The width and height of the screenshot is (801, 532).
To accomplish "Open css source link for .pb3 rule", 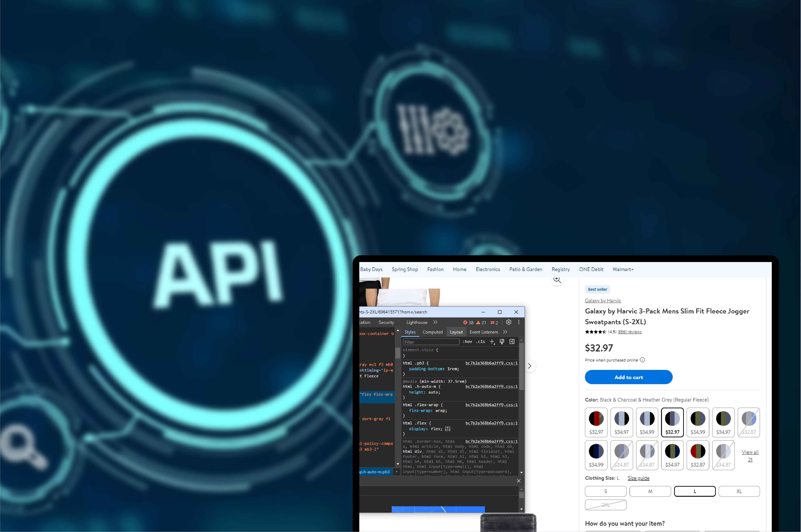I will point(491,363).
